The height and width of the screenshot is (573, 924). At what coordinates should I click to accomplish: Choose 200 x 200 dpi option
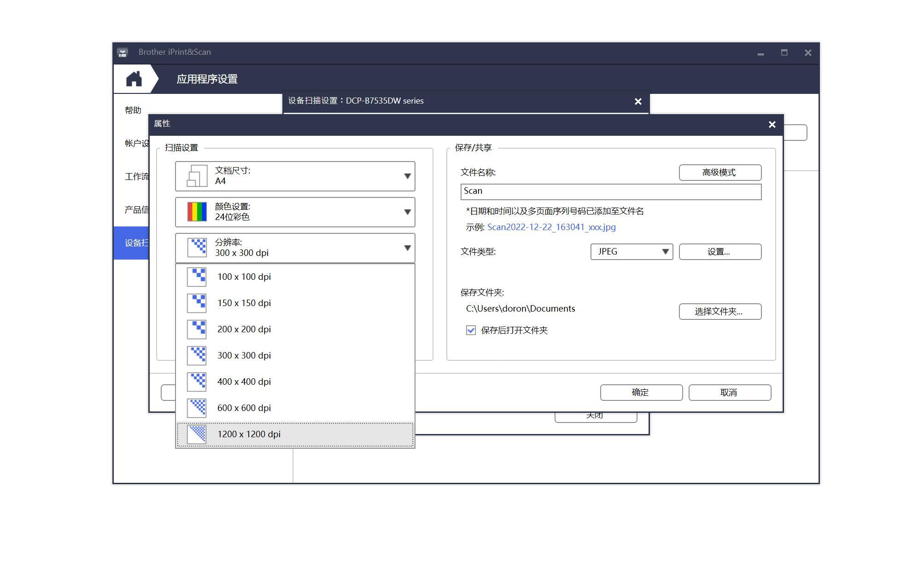(295, 330)
